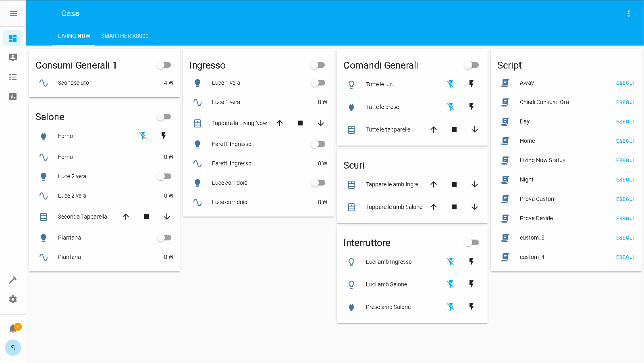Execute the Night script

[625, 180]
